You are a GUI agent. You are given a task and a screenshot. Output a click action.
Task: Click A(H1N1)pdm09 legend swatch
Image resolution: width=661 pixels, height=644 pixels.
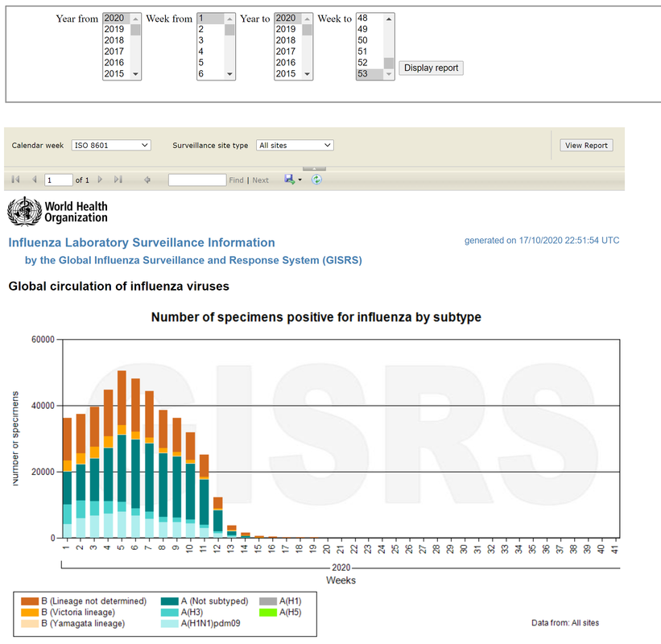pos(169,623)
